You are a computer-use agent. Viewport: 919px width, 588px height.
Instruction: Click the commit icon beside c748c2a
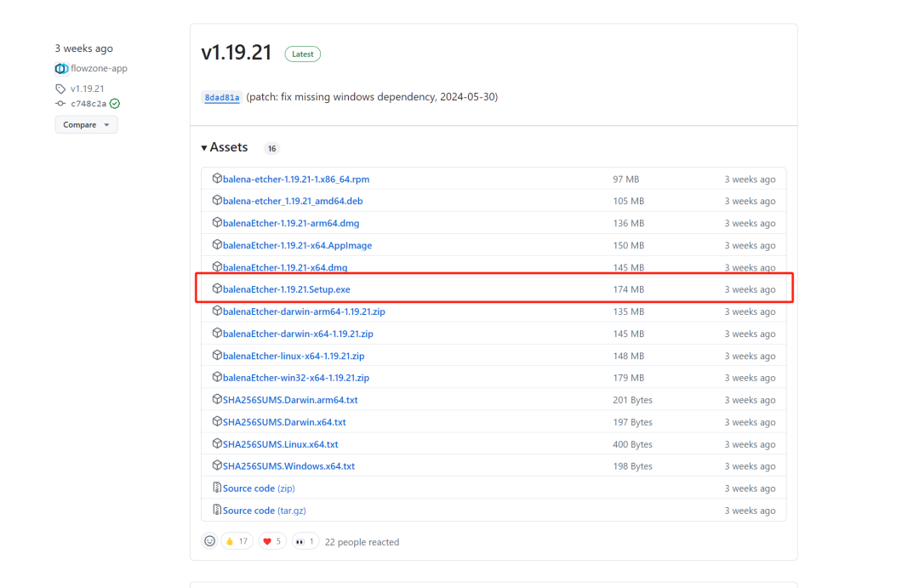tap(60, 104)
